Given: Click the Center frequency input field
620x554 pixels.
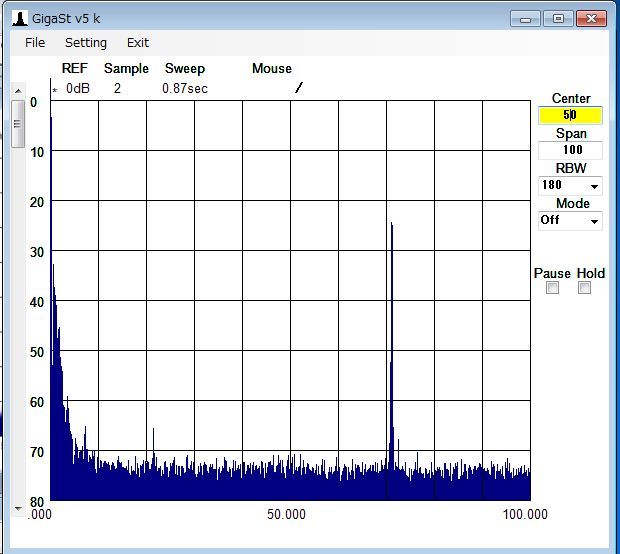Looking at the screenshot, I should [570, 115].
